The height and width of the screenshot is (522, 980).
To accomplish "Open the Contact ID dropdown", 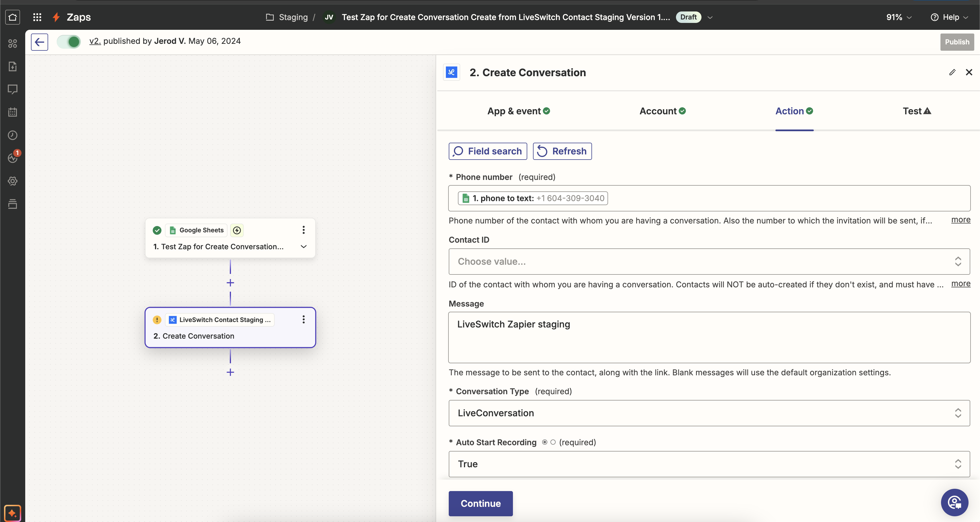I will click(709, 261).
